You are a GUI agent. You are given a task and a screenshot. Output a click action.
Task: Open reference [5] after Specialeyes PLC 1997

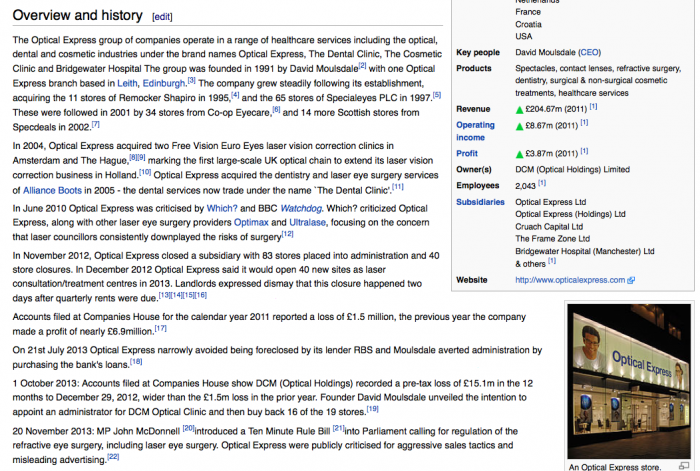point(437,95)
